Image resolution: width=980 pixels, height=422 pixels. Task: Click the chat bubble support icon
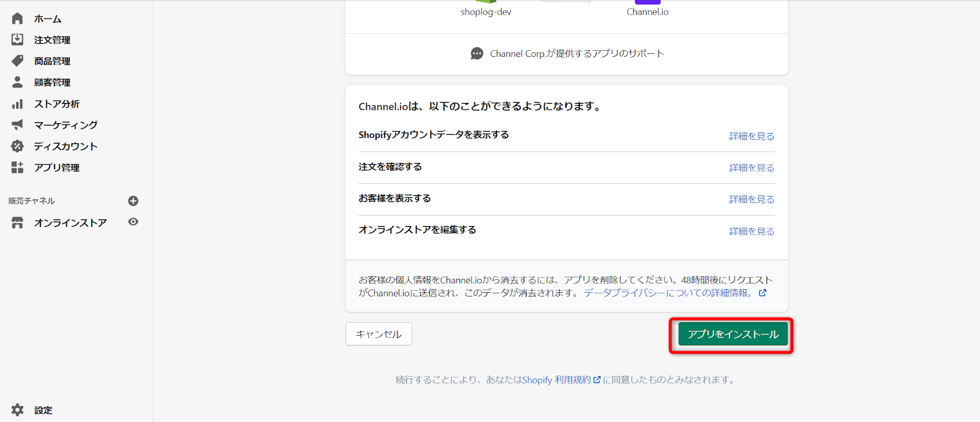477,53
